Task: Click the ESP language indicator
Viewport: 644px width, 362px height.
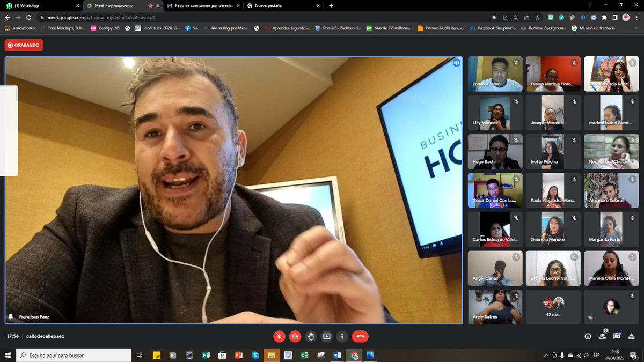Action: (595, 355)
